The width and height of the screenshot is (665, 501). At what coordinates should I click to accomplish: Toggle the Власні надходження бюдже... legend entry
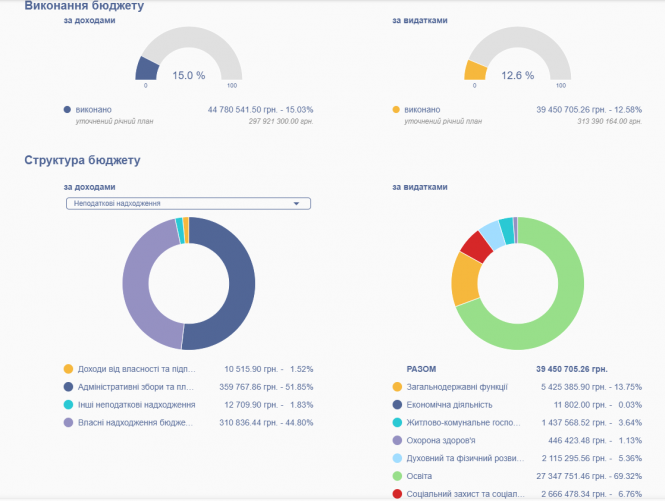coord(134,423)
